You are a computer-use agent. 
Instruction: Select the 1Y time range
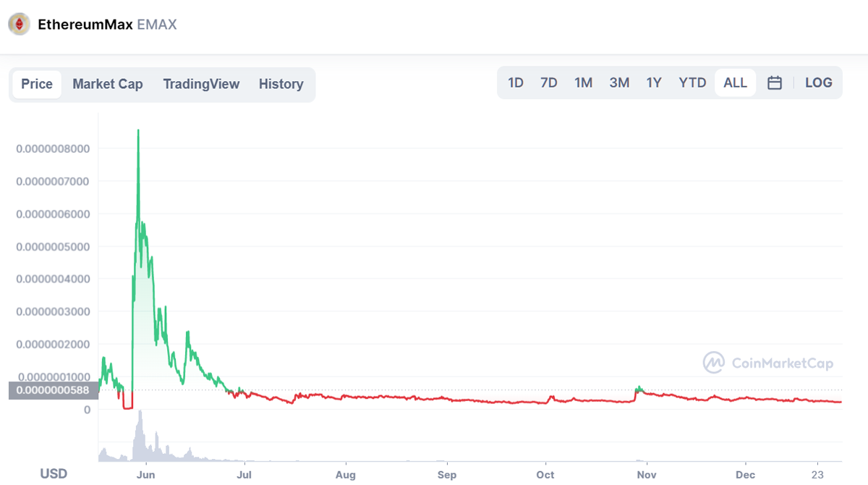click(654, 83)
